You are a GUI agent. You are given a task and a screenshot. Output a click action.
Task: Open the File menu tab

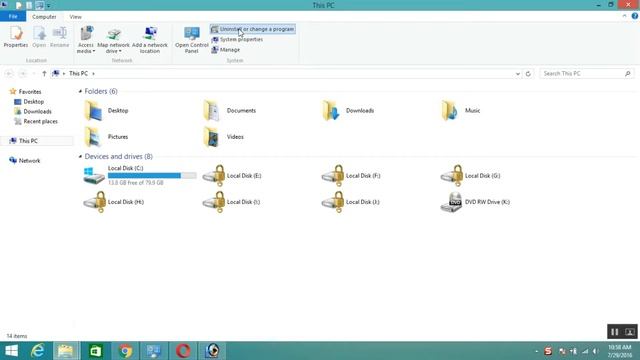(x=13, y=16)
